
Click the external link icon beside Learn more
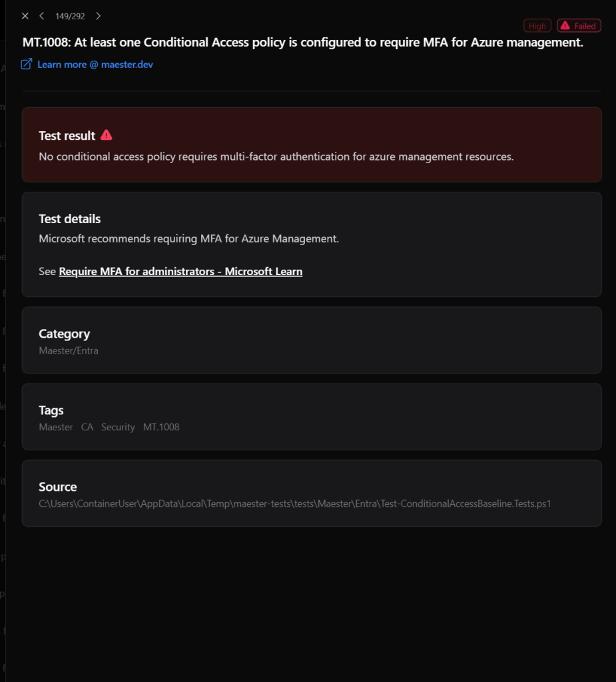[x=27, y=65]
